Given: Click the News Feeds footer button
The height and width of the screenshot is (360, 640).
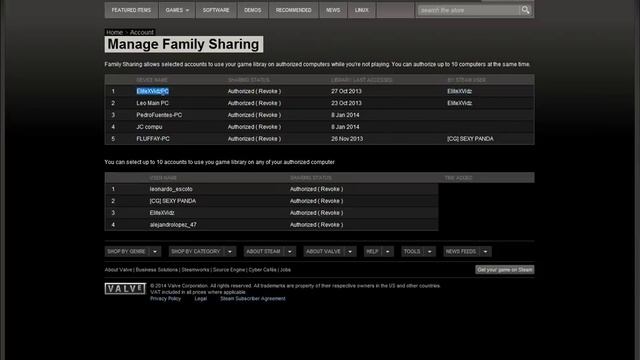Looking at the screenshot, I should tap(461, 251).
